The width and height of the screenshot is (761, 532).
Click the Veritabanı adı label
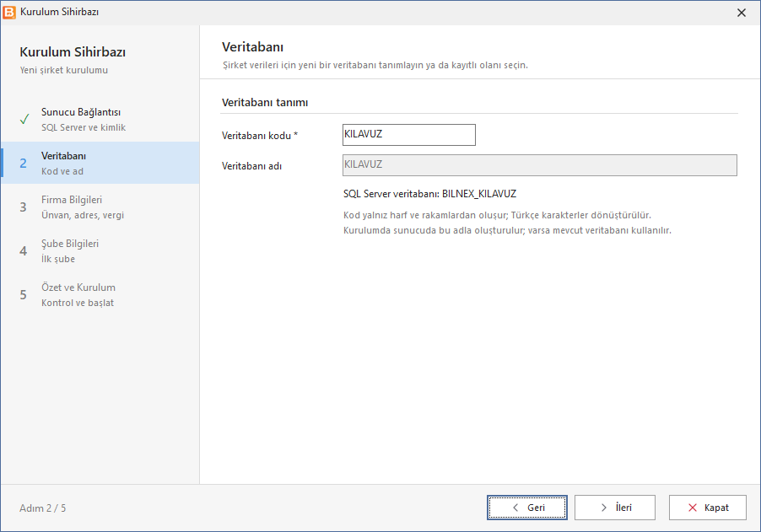click(251, 166)
